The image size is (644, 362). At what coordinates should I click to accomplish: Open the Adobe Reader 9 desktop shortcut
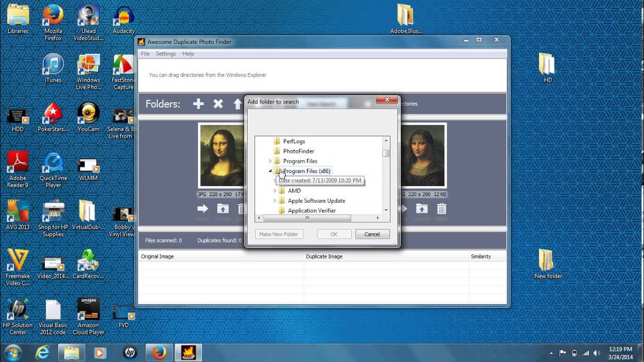18,170
